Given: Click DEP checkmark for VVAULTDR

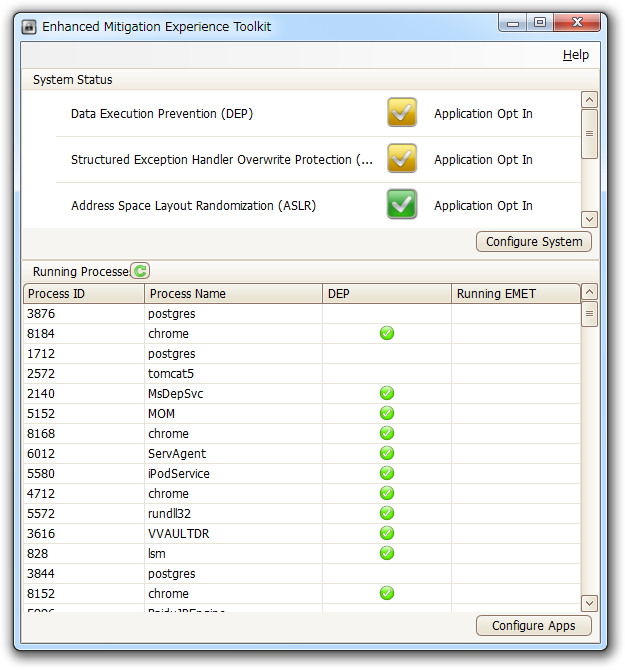Looking at the screenshot, I should pyautogui.click(x=387, y=533).
